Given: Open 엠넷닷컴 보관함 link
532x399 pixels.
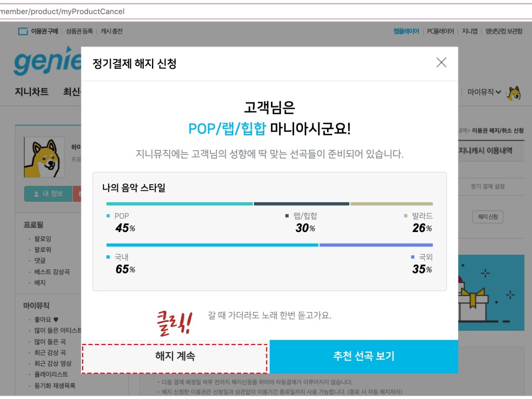Looking at the screenshot, I should [x=504, y=31].
